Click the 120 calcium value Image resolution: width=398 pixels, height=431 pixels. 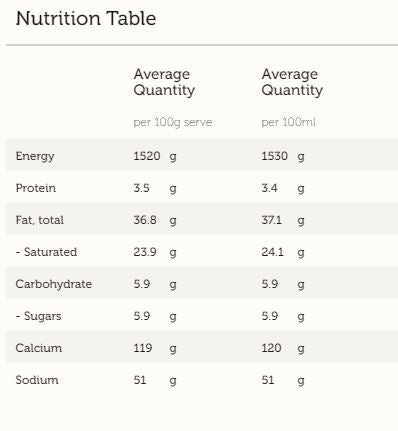(x=271, y=348)
